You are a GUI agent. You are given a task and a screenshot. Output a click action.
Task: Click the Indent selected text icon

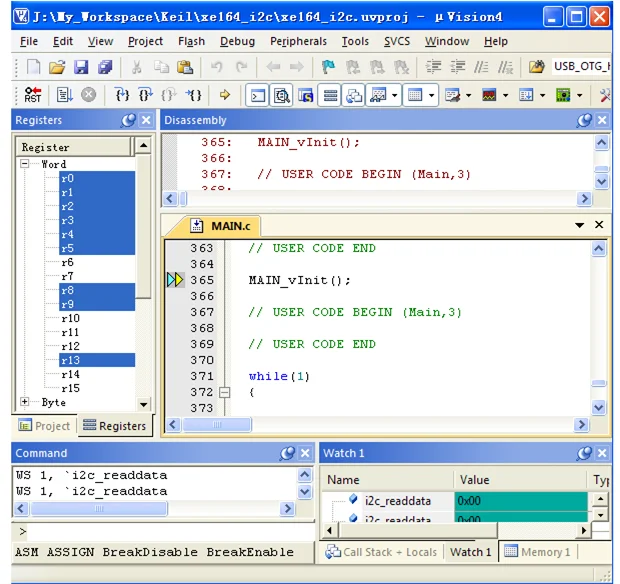click(x=433, y=67)
